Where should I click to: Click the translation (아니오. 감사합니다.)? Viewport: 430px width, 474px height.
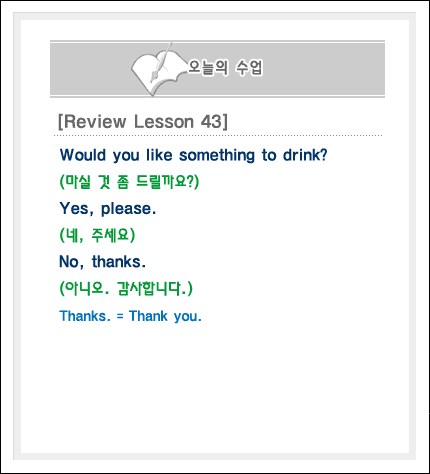click(x=126, y=288)
